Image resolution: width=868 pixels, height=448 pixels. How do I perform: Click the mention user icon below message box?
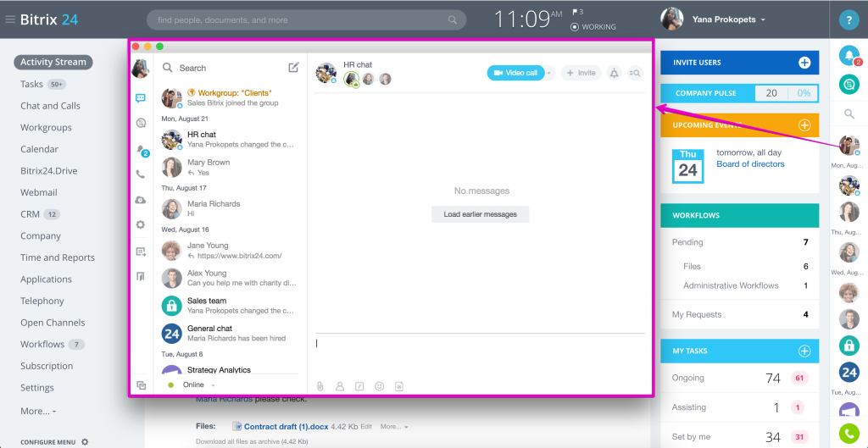340,386
